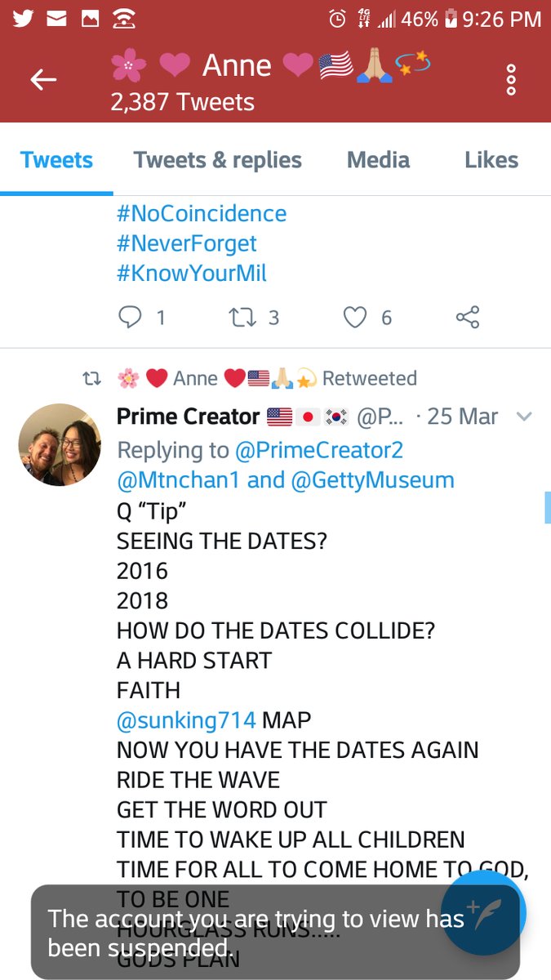Tap the #KnowYourMil hashtag link

click(192, 273)
